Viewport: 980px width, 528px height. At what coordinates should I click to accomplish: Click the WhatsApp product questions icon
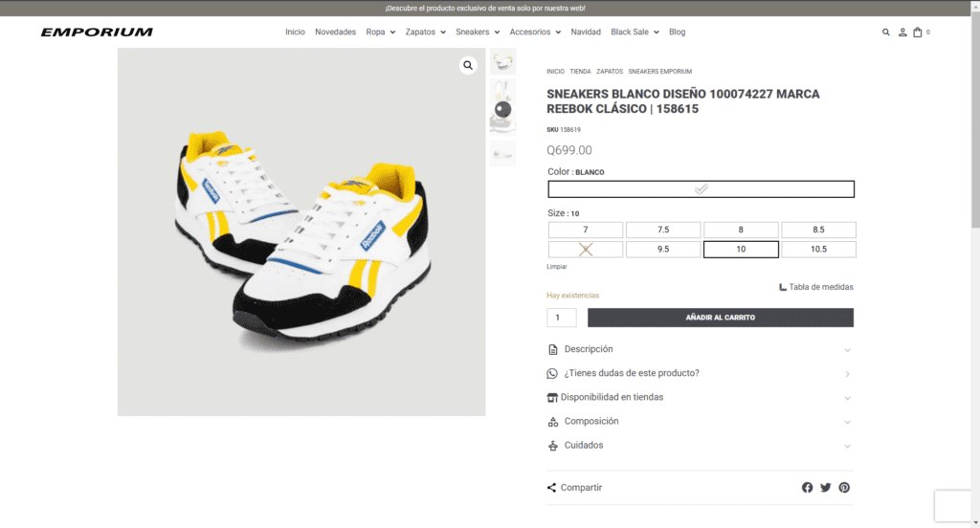point(552,374)
